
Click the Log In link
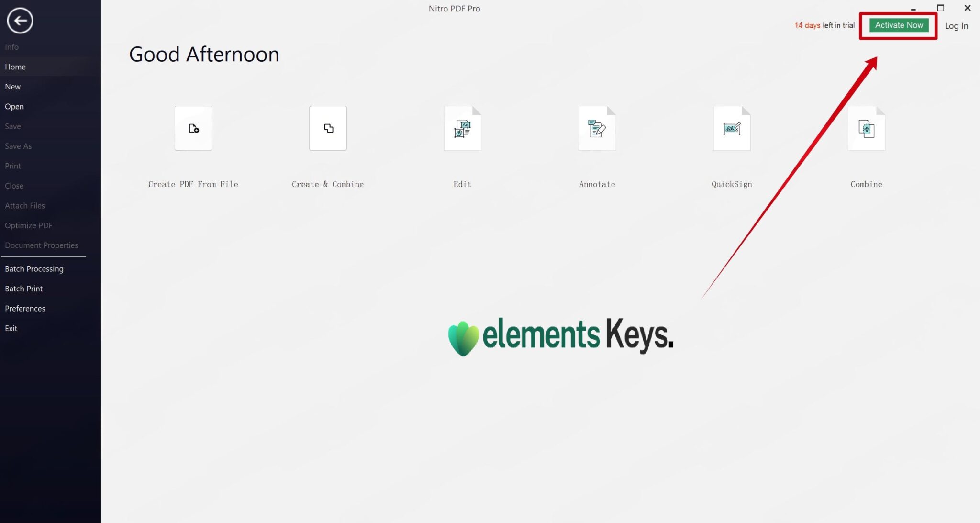pos(956,26)
